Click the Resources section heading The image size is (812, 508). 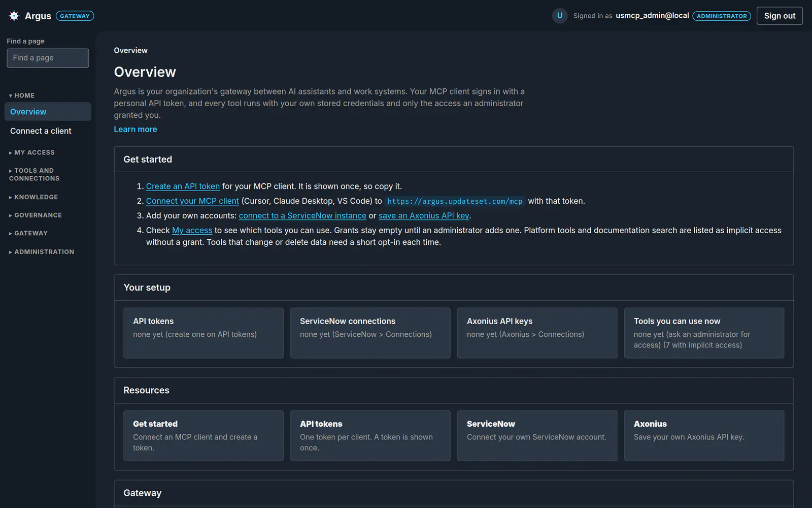(146, 390)
